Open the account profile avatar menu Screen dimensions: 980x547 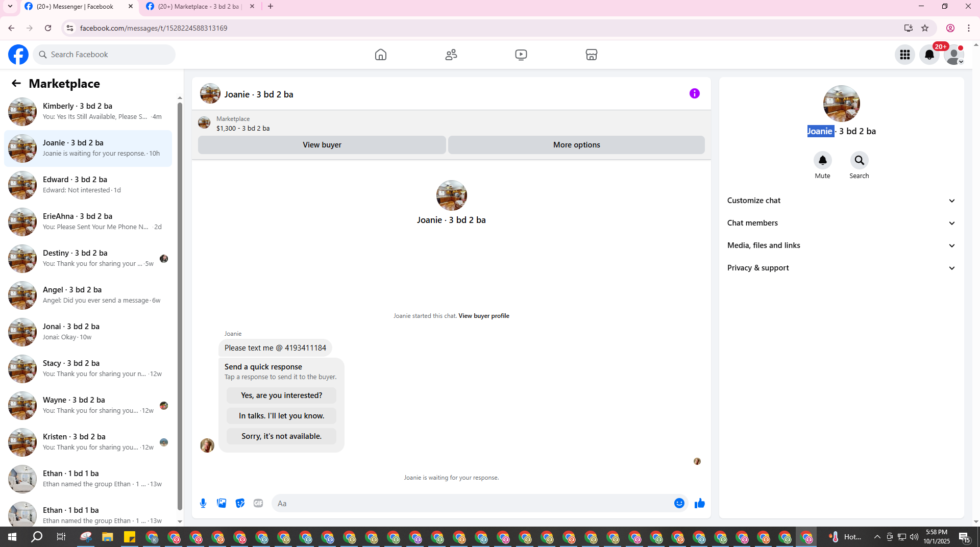point(954,55)
